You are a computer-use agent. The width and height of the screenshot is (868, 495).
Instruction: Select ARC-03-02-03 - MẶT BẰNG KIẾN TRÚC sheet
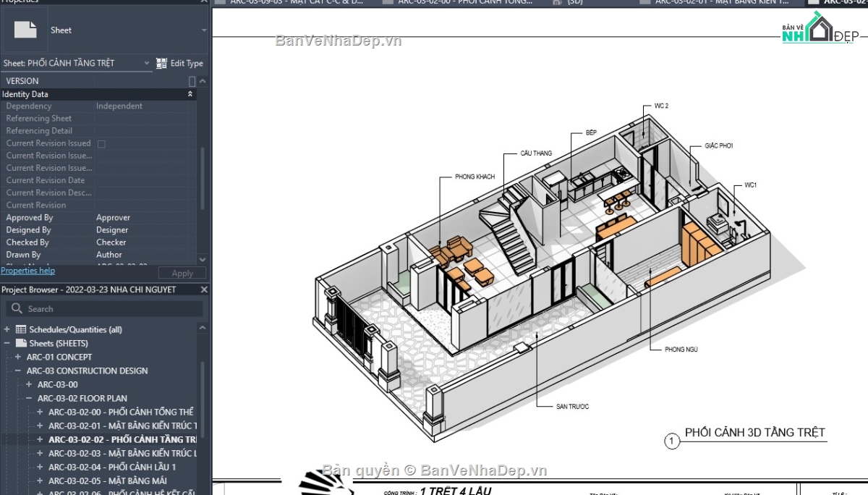(x=122, y=453)
